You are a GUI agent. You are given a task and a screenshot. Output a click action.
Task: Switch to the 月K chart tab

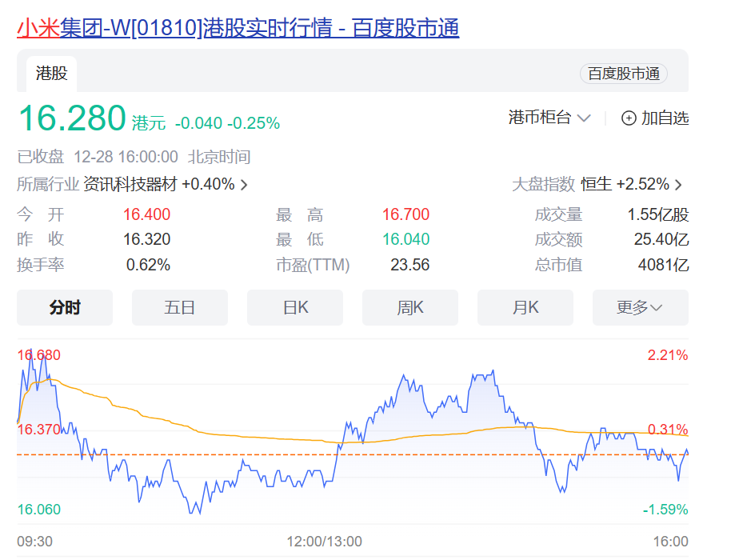pyautogui.click(x=525, y=307)
